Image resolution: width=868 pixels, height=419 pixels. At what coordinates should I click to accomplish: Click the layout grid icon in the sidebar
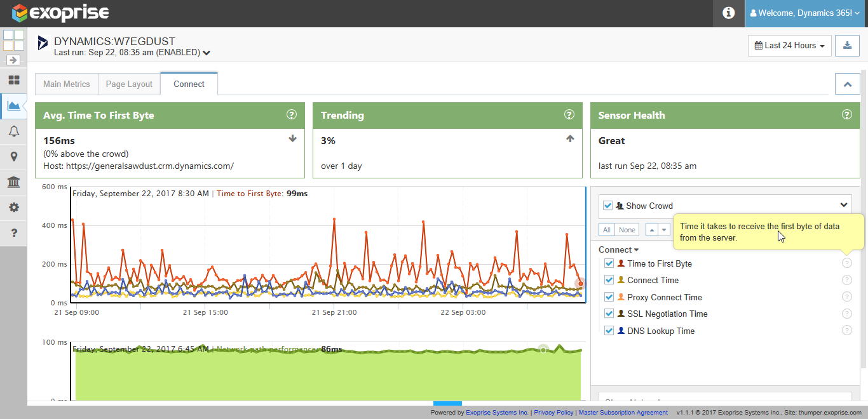[13, 40]
